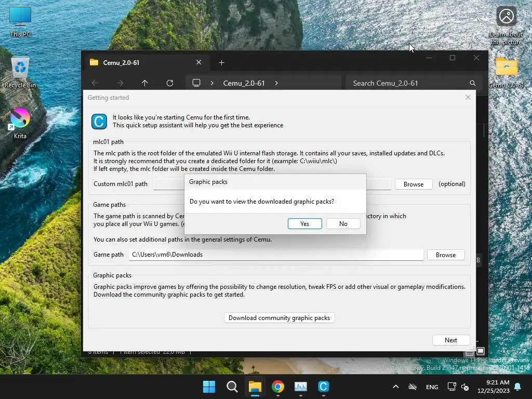Go up one folder level
This screenshot has height=399, width=532.
[x=145, y=83]
